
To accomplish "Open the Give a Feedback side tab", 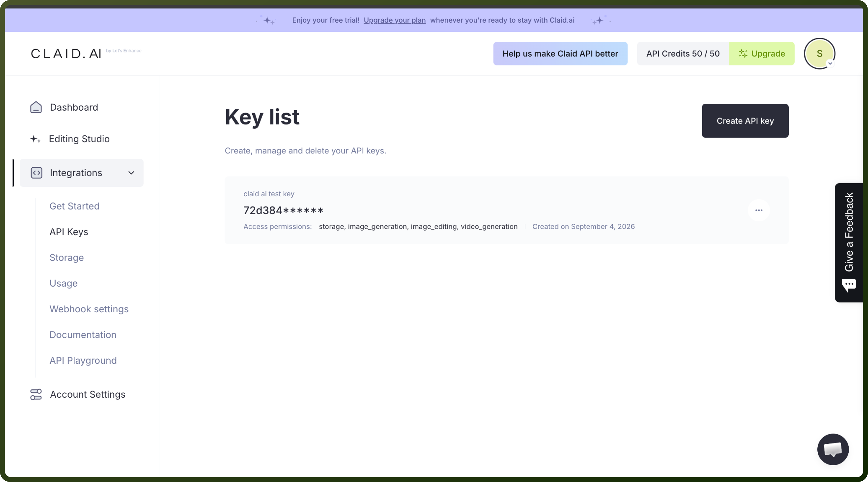I will (x=849, y=243).
